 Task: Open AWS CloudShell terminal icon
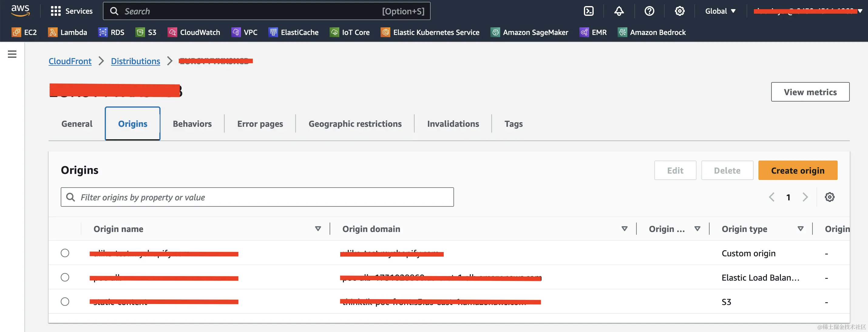(588, 11)
